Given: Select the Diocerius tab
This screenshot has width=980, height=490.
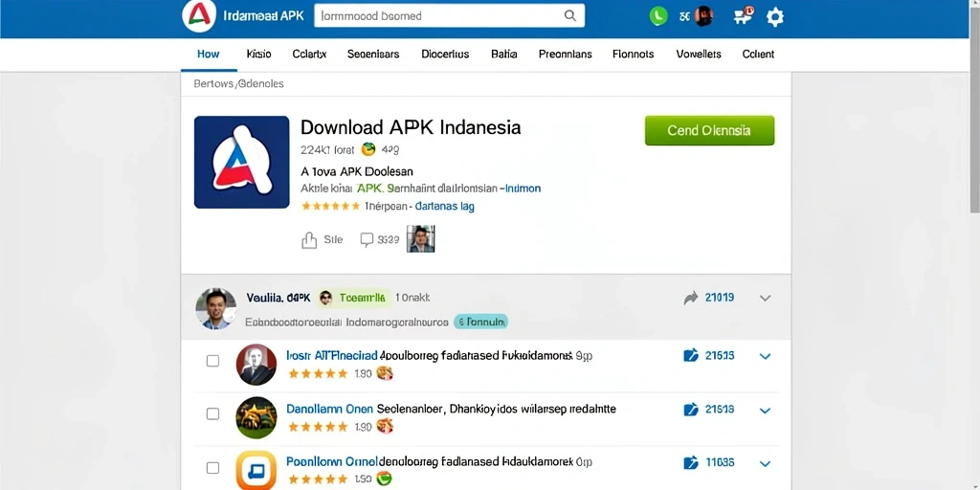Looking at the screenshot, I should click(x=445, y=55).
